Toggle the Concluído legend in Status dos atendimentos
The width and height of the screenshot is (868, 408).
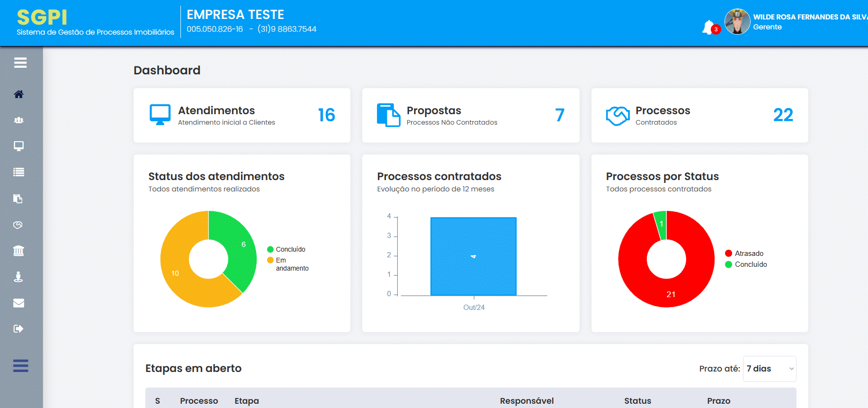(290, 249)
